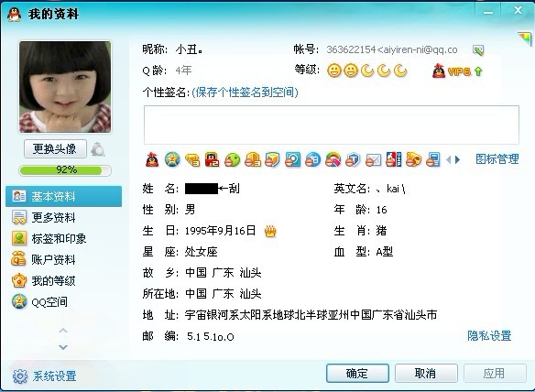Show previous service icons with left arrow
535x392 pixels.
[448, 159]
